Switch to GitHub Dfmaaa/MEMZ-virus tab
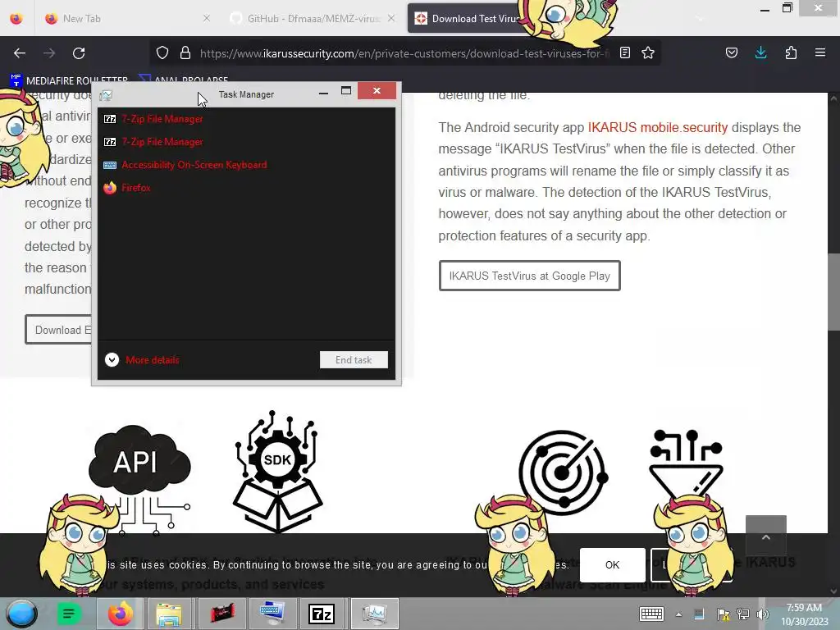Viewport: 840px width, 630px height. pos(313,18)
